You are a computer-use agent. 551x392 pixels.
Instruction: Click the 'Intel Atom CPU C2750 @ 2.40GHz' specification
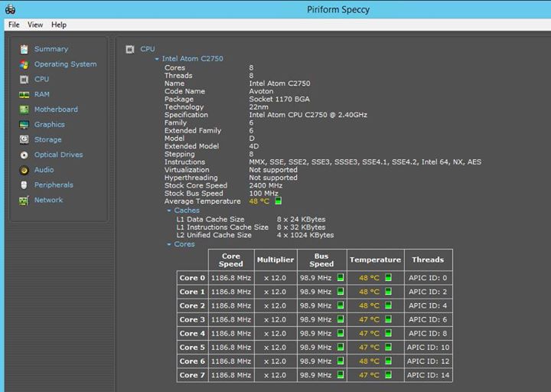[x=308, y=115]
